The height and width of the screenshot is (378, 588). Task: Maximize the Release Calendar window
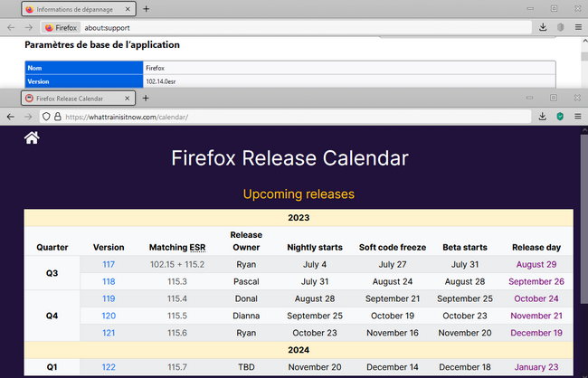[554, 98]
